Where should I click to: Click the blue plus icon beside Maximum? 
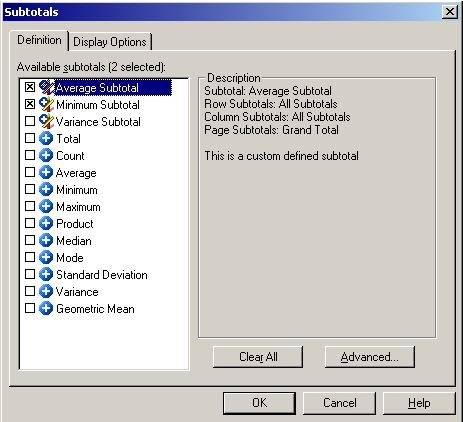pyautogui.click(x=46, y=206)
